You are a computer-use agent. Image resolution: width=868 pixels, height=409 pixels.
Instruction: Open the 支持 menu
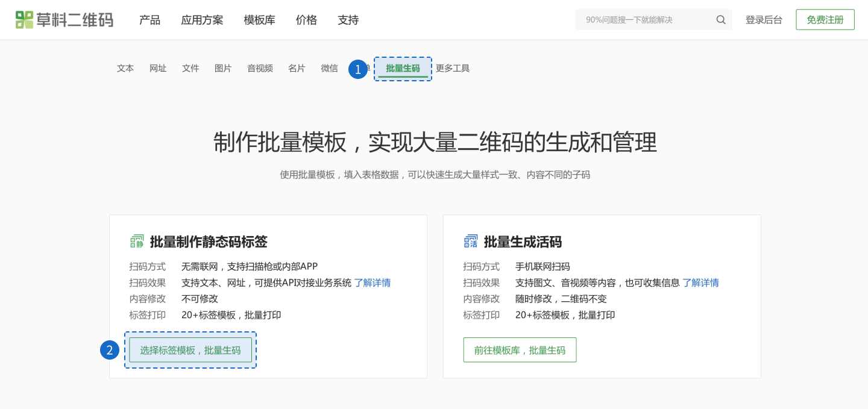click(x=348, y=20)
